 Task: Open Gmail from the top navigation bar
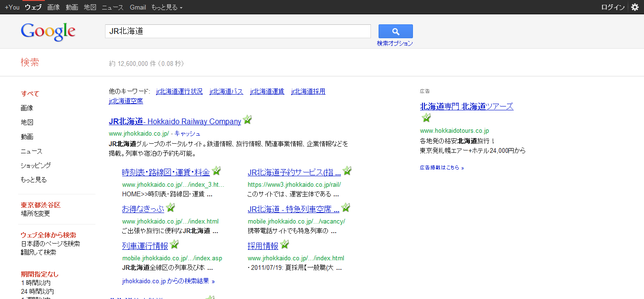(x=138, y=7)
